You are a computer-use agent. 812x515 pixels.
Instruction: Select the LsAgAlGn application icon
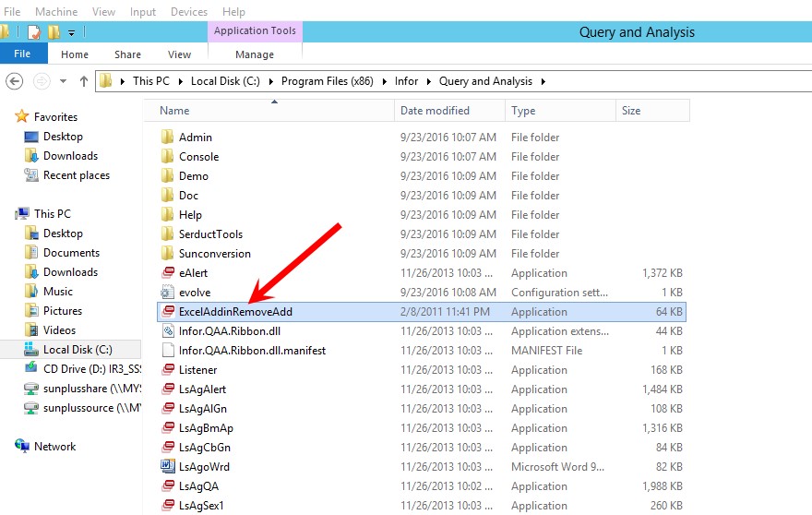pyautogui.click(x=168, y=408)
